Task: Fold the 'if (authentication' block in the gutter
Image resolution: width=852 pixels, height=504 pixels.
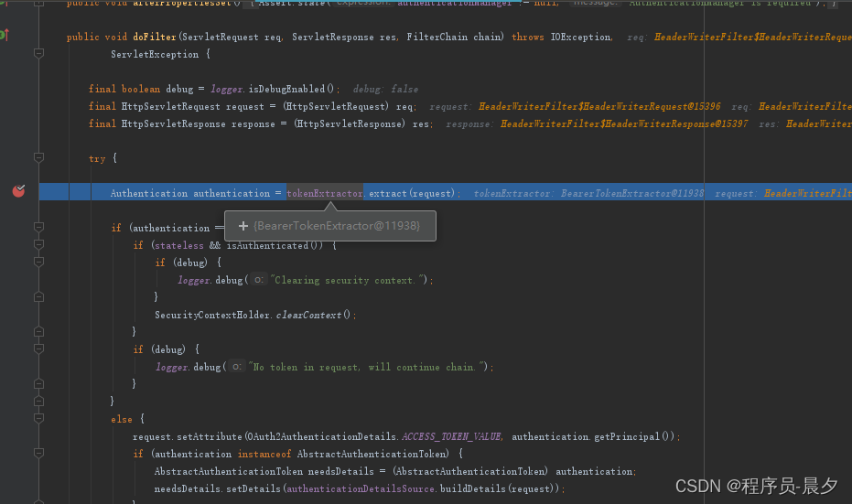Action: click(38, 227)
